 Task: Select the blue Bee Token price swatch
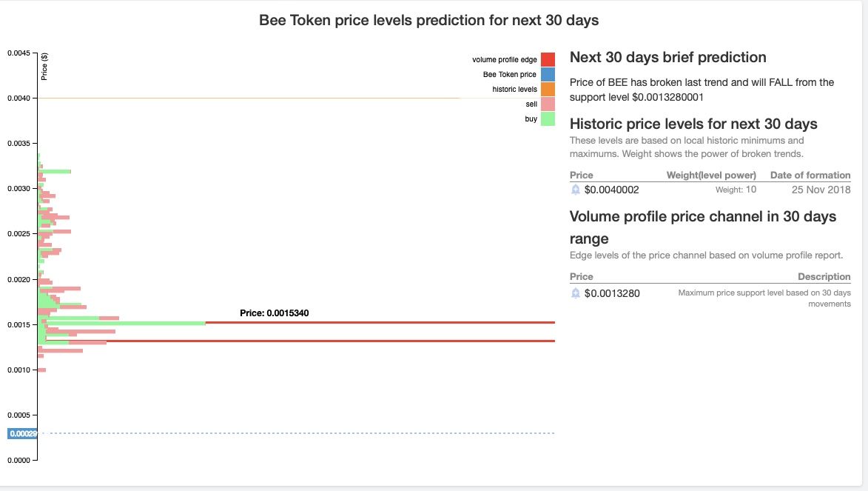point(548,74)
